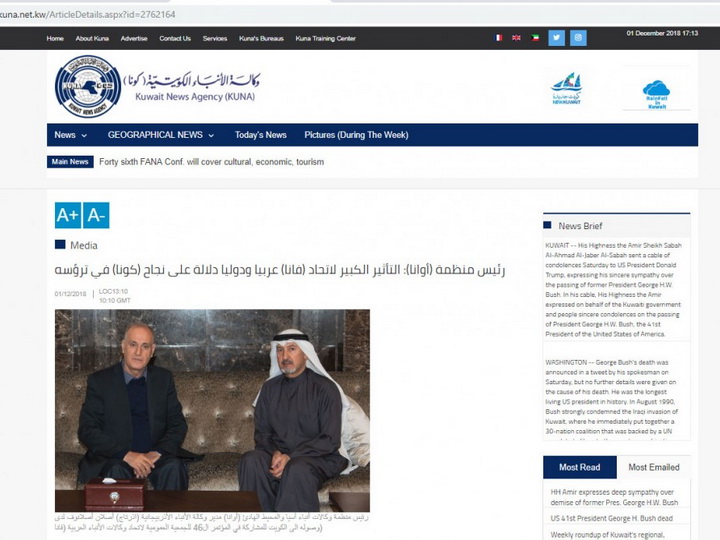Open Today's News menu item
The image size is (720, 540).
tap(261, 135)
